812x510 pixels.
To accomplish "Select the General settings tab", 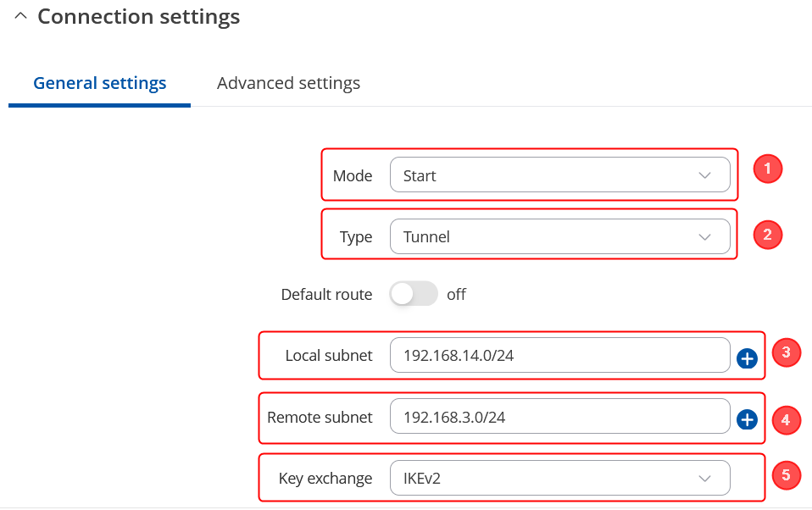I will click(99, 83).
